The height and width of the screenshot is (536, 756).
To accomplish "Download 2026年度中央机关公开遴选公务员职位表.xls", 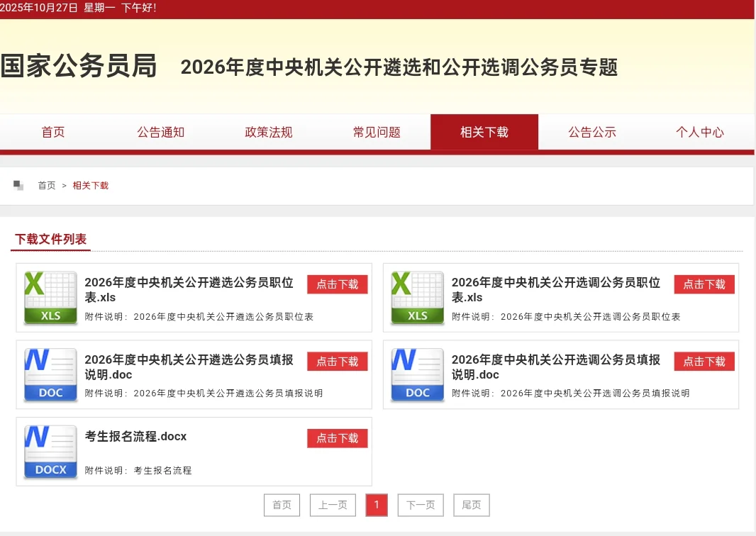I will (x=337, y=284).
